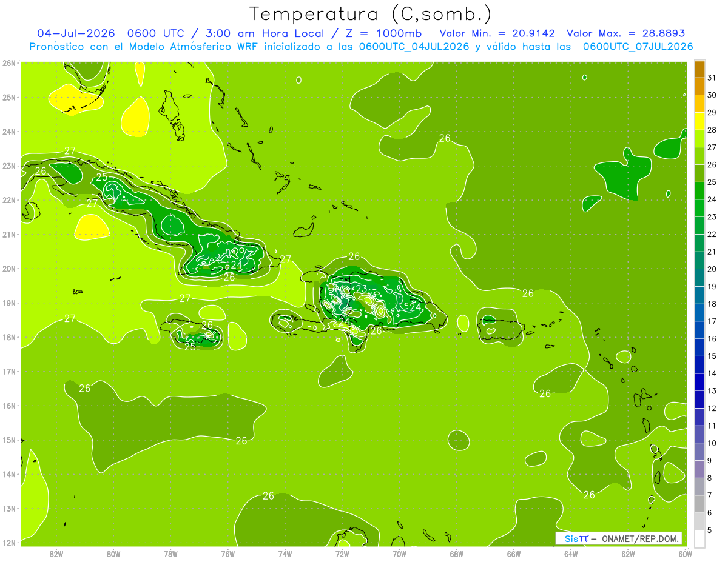Click the 26N latitude label
This screenshot has width=728, height=562.
click(x=9, y=63)
